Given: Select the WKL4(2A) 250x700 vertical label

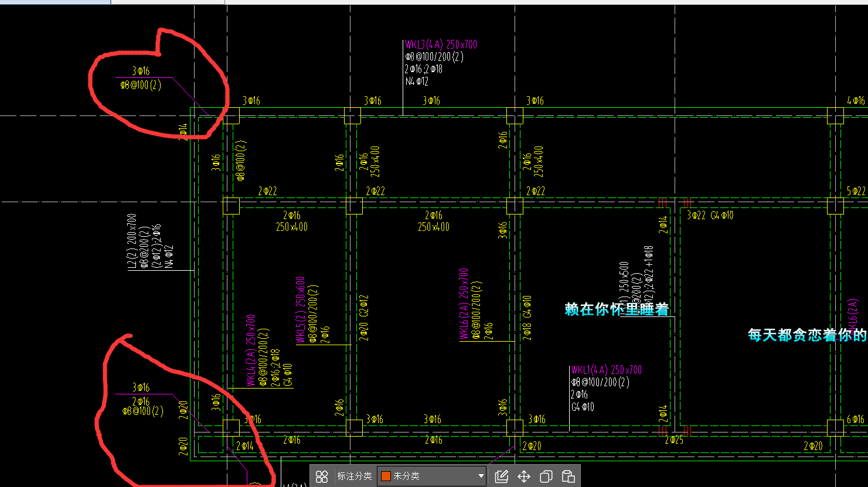Looking at the screenshot, I should [251, 350].
